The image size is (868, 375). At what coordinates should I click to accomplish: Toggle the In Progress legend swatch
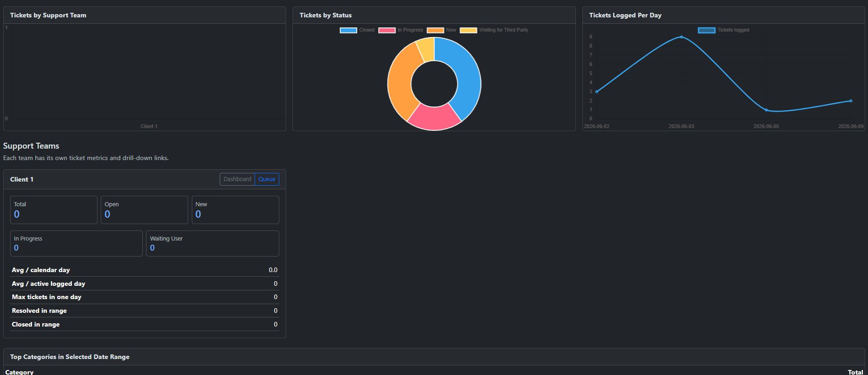387,30
